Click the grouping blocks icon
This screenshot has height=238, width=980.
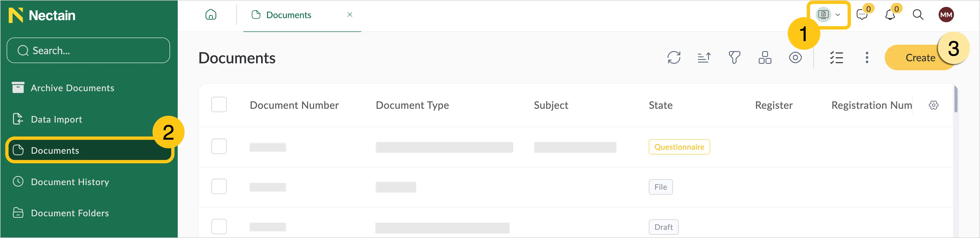765,58
